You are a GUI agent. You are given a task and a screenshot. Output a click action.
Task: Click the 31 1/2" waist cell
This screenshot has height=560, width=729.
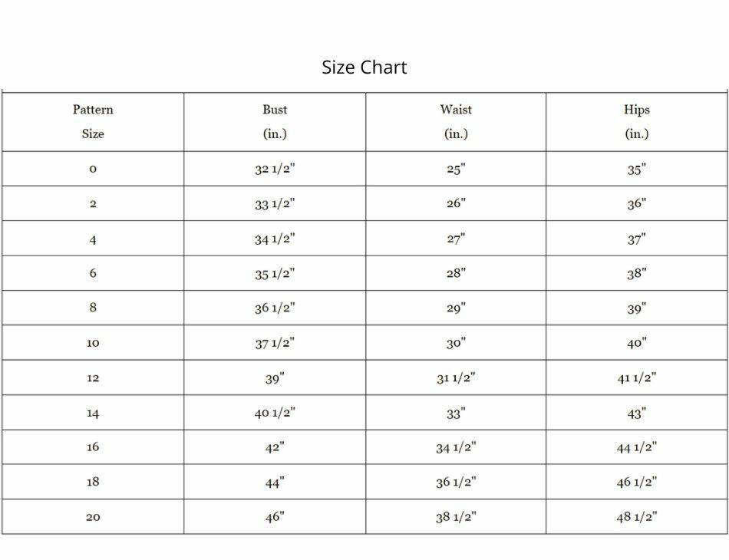coord(456,377)
